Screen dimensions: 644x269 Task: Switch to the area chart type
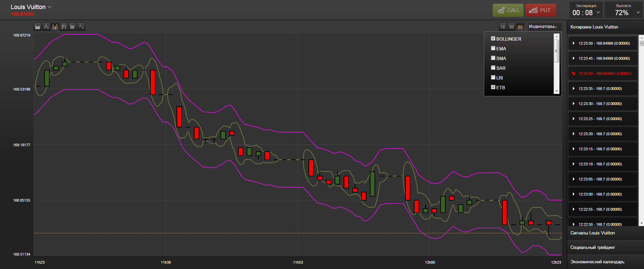38,27
